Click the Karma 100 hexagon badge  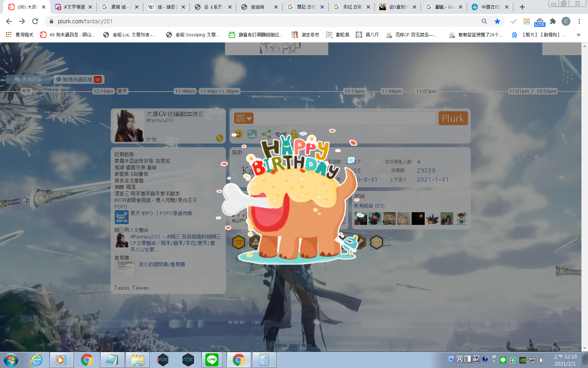[238, 242]
